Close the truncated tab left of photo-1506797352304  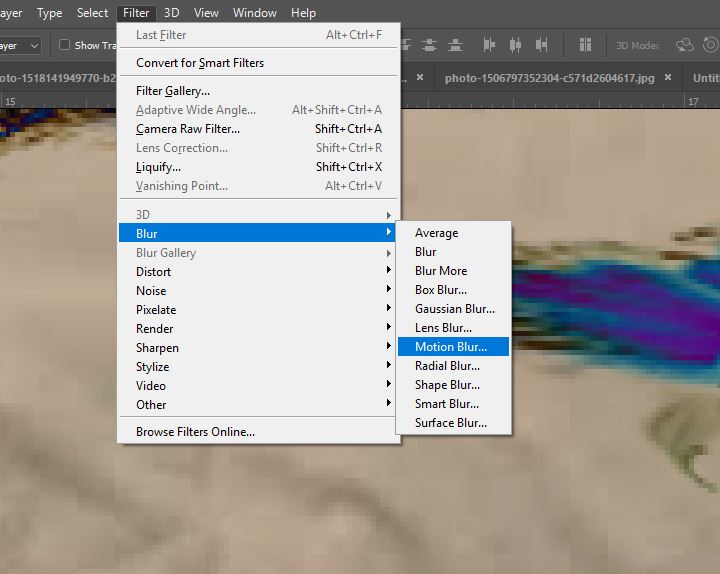420,78
